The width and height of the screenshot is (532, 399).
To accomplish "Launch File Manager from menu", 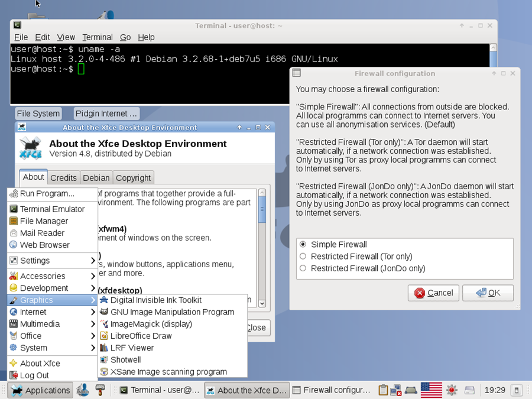I will coord(52,221).
